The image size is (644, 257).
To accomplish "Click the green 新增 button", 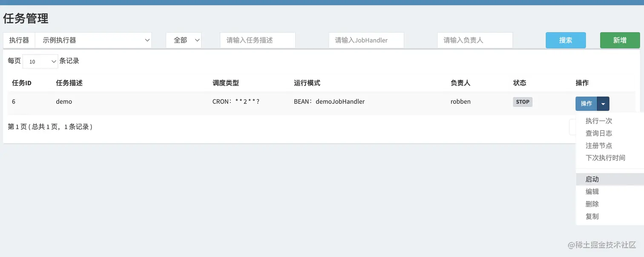I will tap(620, 40).
